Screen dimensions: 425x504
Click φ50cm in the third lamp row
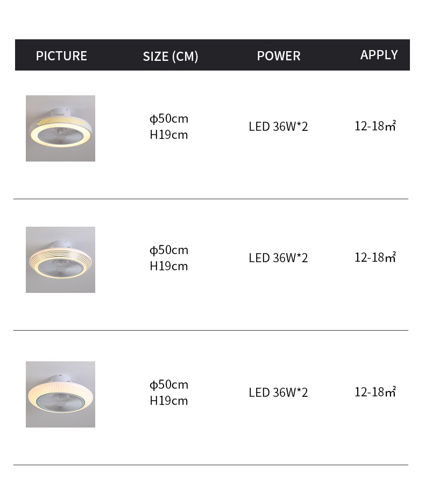coord(169,384)
